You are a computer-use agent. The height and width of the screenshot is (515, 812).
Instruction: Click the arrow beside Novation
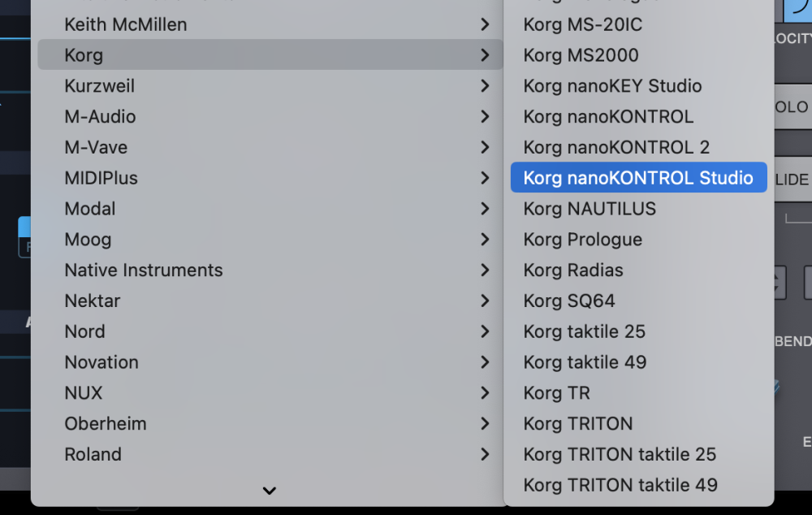[x=485, y=362]
